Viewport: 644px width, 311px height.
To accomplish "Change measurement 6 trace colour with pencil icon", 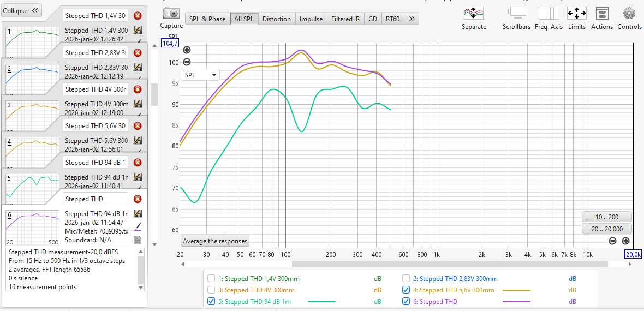I will [x=138, y=227].
